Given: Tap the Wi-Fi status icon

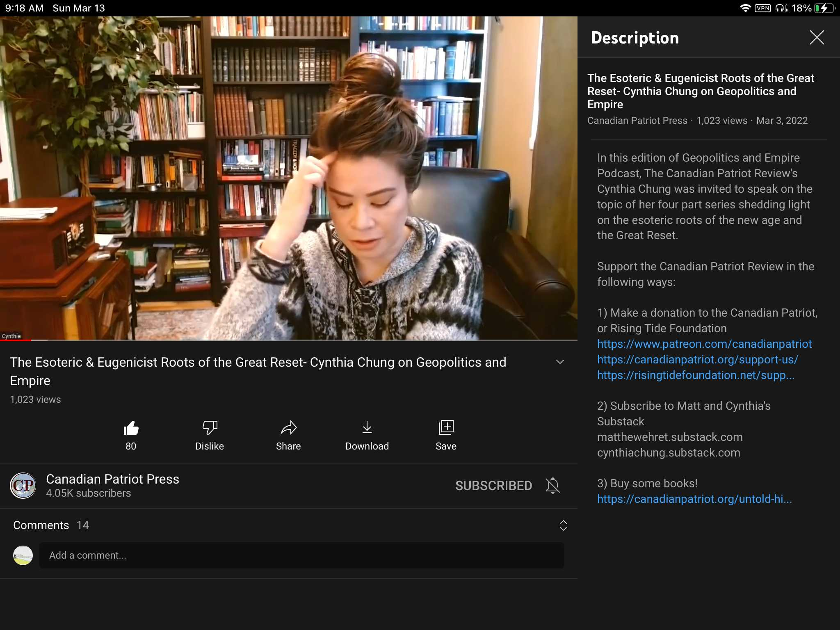Looking at the screenshot, I should tap(745, 8).
